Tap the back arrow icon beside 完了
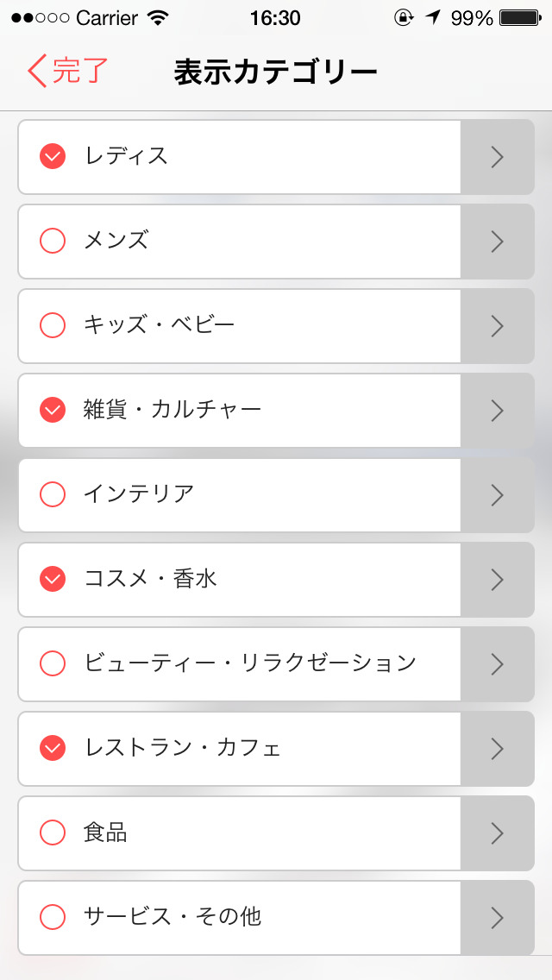This screenshot has height=980, width=552. coord(36,72)
